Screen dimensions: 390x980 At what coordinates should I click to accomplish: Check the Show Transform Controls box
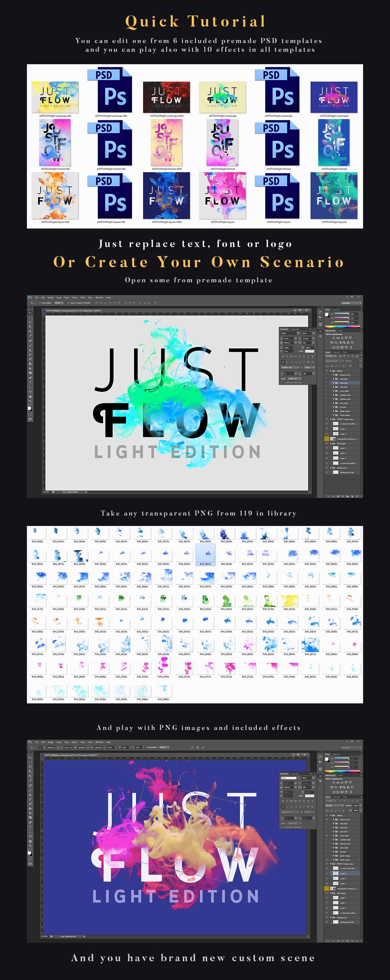69,303
